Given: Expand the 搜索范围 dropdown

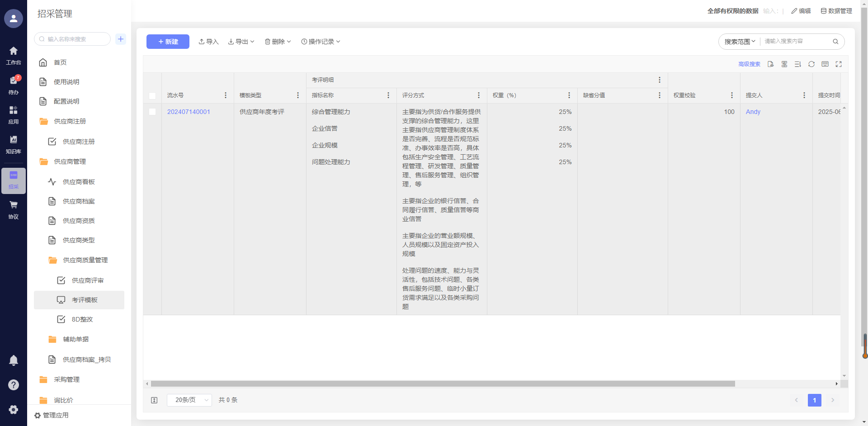Looking at the screenshot, I should [740, 42].
